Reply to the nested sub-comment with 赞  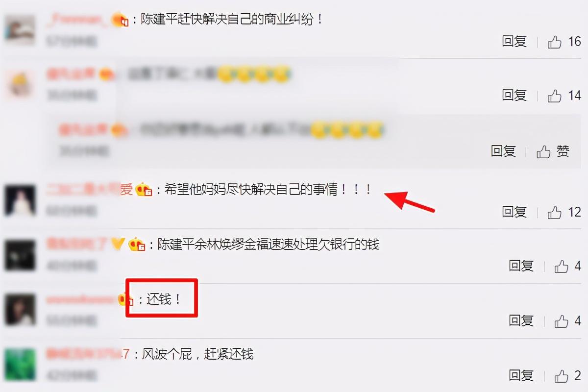503,151
